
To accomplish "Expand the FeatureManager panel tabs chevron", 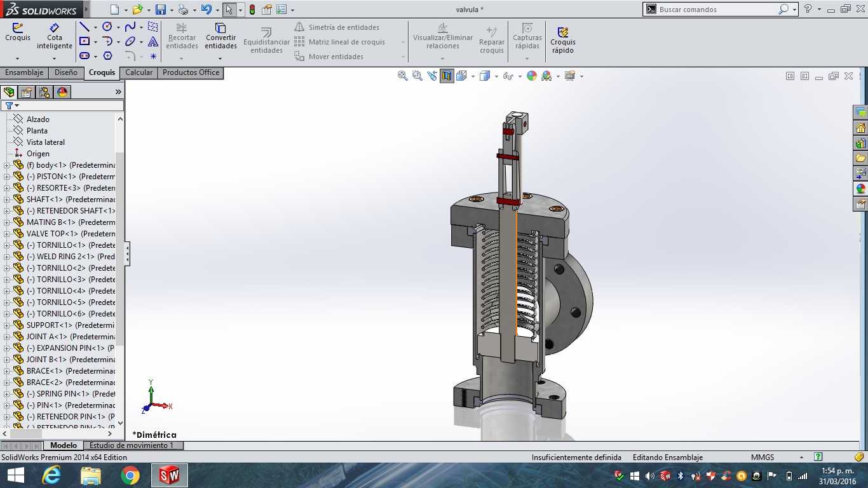I will pyautogui.click(x=118, y=92).
